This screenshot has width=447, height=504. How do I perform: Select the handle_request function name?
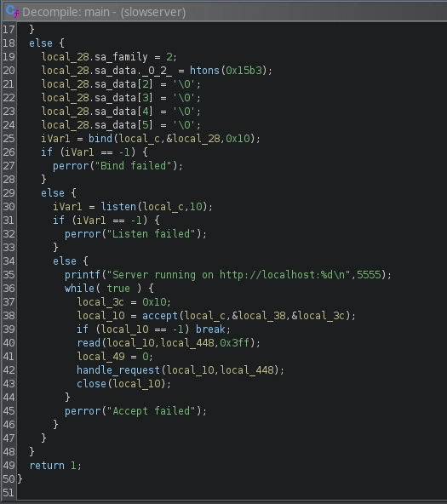118,370
